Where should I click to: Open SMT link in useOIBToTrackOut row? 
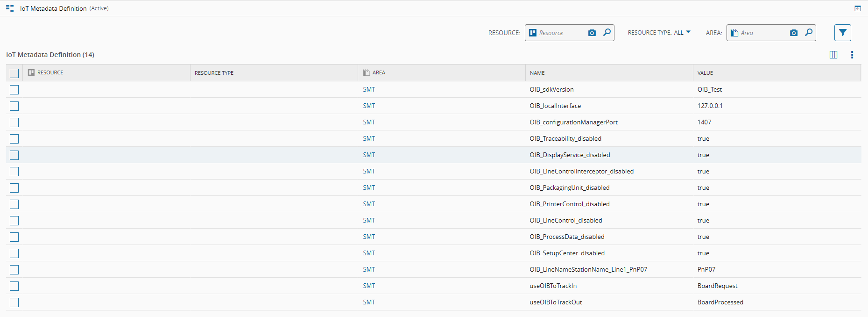coord(369,302)
